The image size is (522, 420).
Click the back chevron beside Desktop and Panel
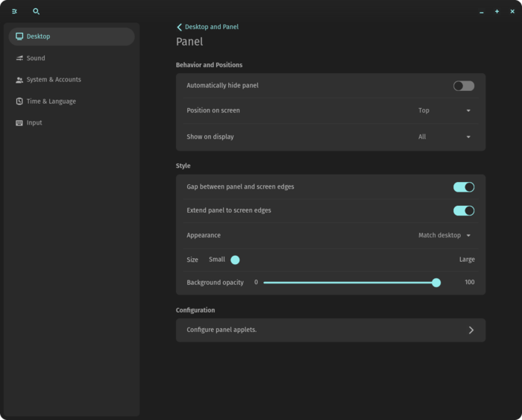coord(179,27)
